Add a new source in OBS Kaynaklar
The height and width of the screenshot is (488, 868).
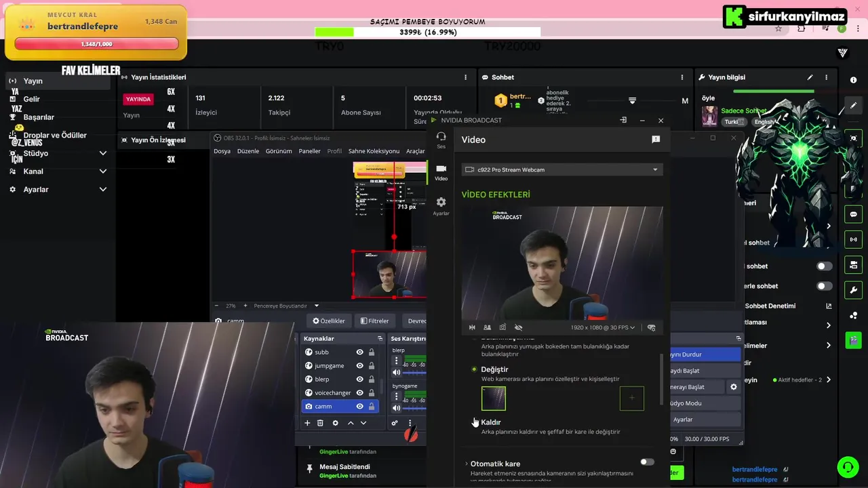pos(307,423)
